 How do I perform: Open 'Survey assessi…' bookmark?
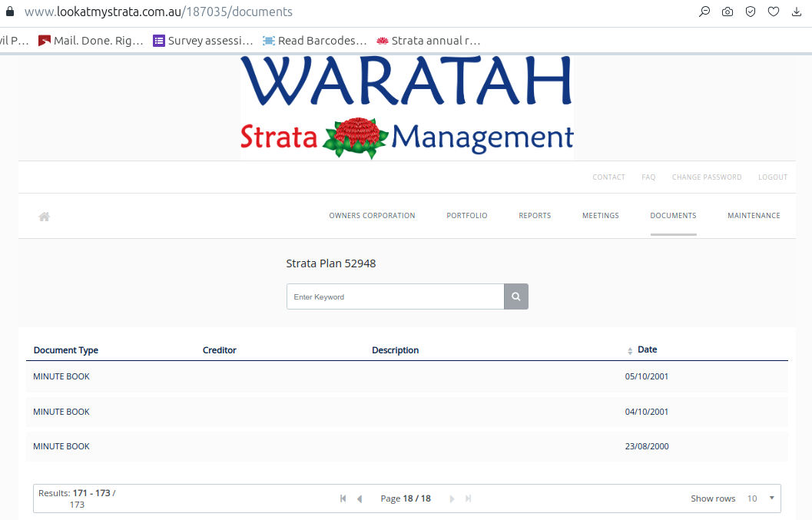203,41
